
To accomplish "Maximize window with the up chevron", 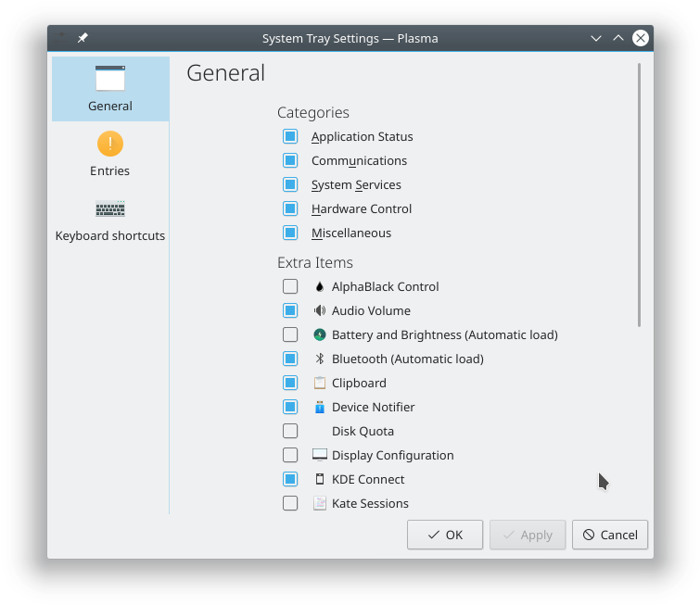I will click(618, 38).
